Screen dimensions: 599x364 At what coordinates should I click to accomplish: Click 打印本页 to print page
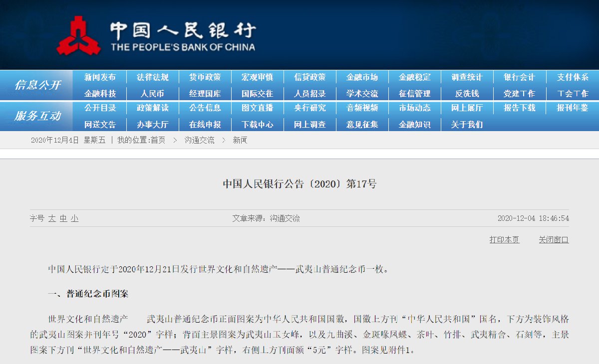504,240
